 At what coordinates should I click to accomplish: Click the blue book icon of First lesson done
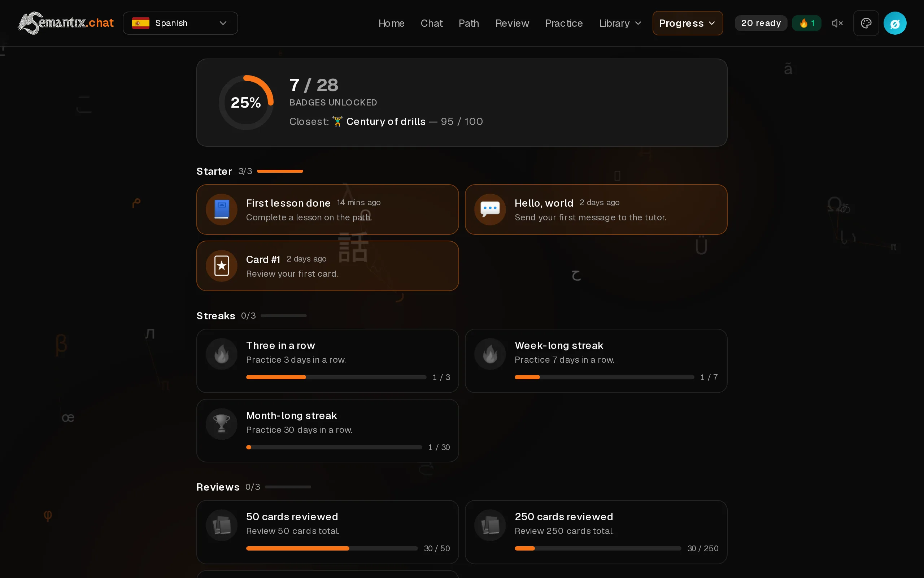click(x=222, y=209)
